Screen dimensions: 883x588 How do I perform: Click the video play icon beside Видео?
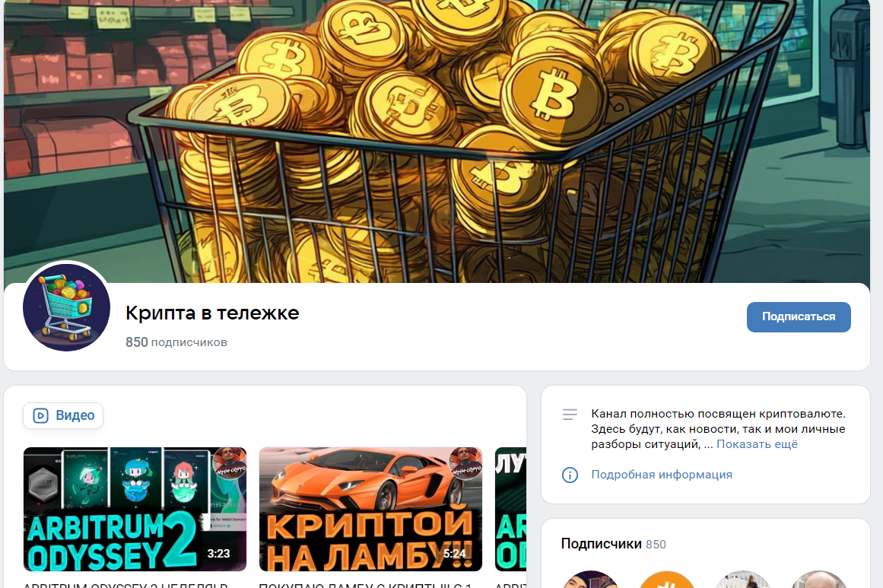pyautogui.click(x=40, y=415)
